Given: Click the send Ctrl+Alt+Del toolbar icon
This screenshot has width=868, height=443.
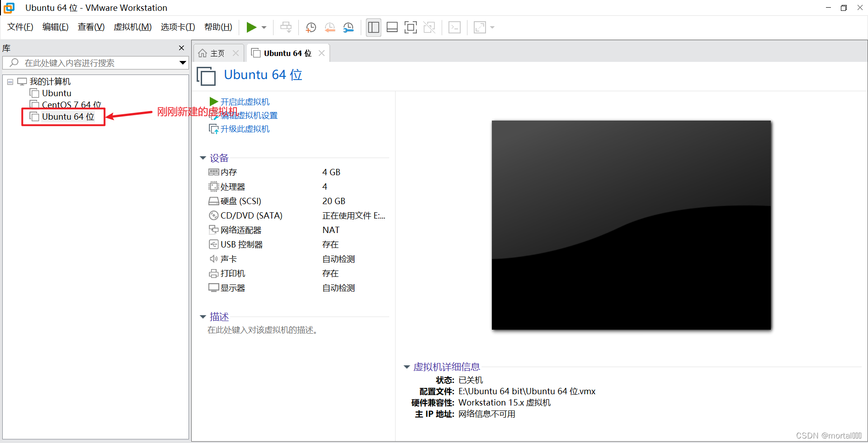Looking at the screenshot, I should pyautogui.click(x=286, y=28).
